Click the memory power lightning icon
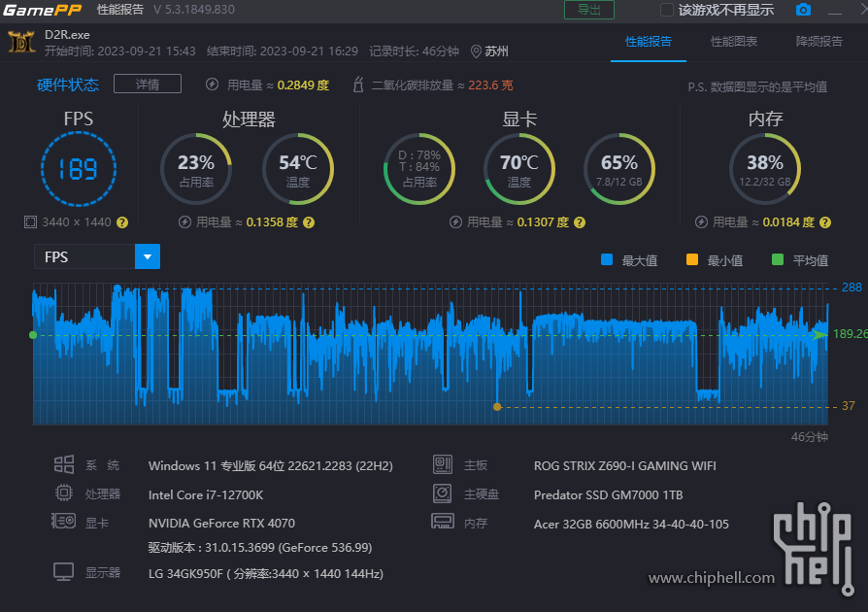Image resolution: width=868 pixels, height=612 pixels. (x=701, y=222)
